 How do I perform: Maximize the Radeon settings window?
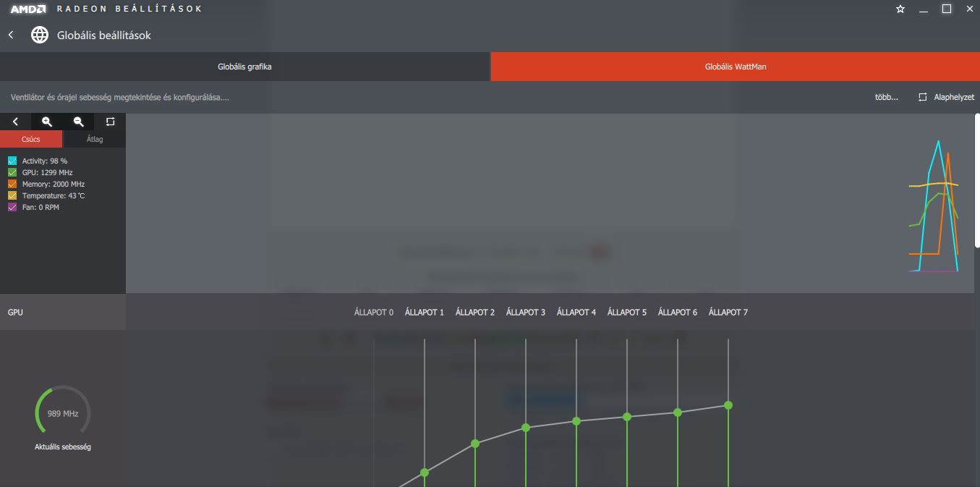(947, 9)
